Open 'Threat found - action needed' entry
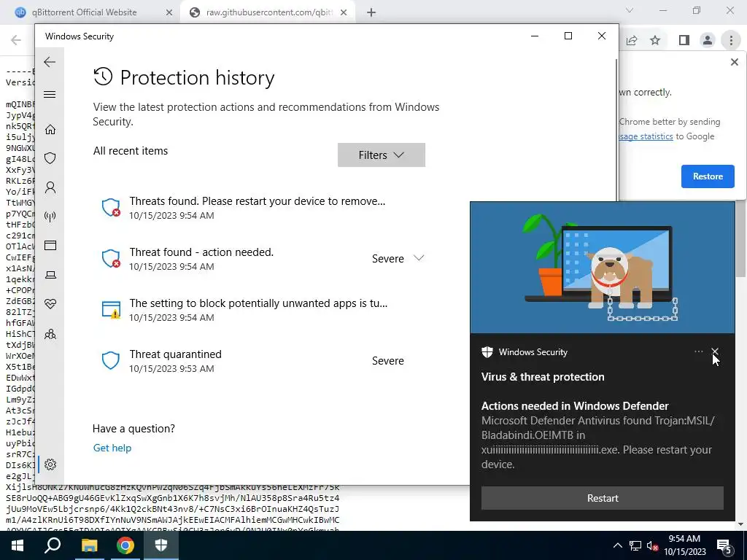Screen dimensions: 747x560 coord(262,259)
